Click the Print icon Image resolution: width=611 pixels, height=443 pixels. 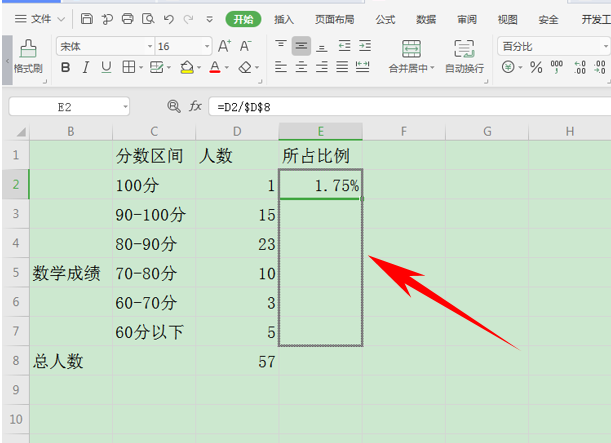[127, 18]
